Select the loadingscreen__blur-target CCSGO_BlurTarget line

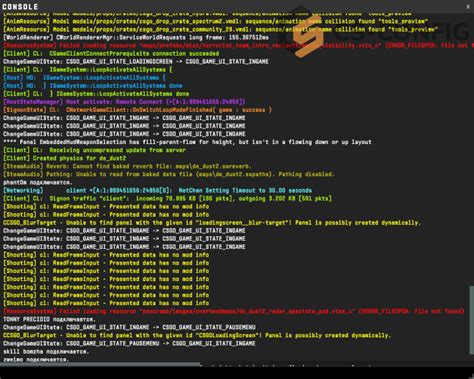point(212,223)
